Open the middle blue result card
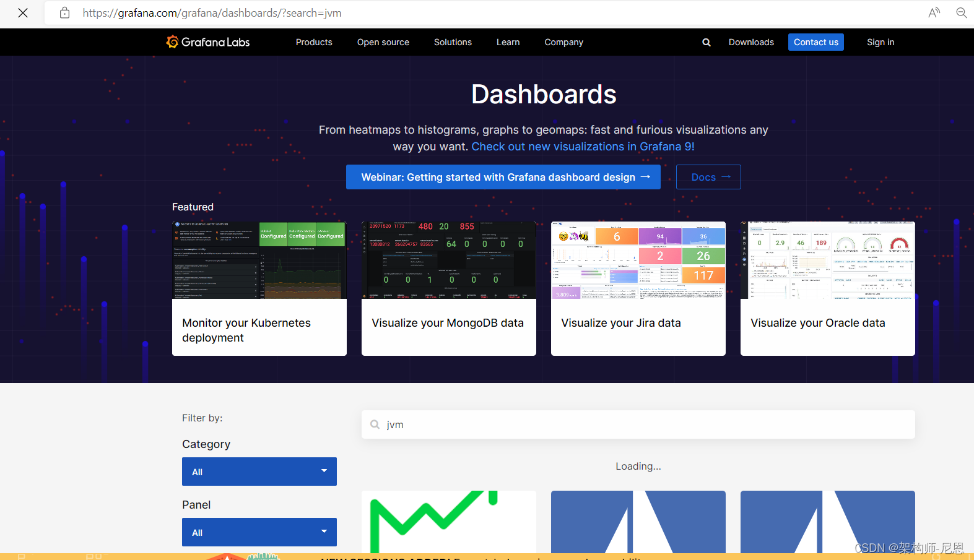Screen dimensions: 974x560 638,522
